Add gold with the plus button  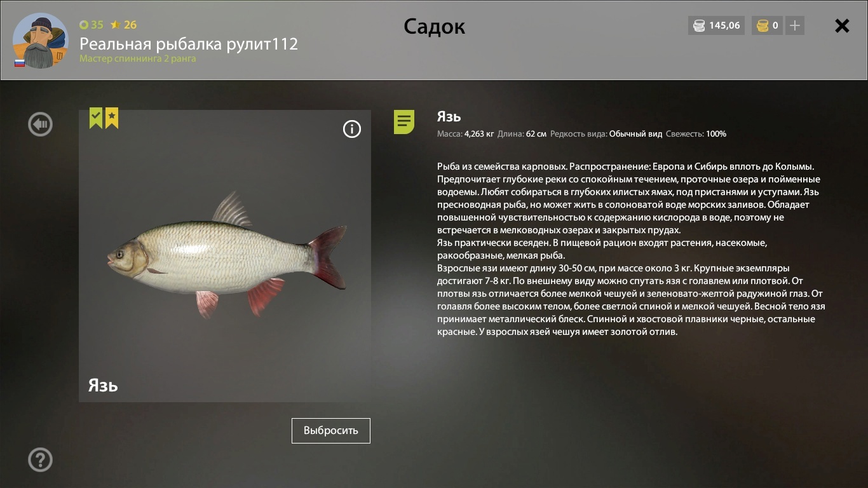coord(795,26)
